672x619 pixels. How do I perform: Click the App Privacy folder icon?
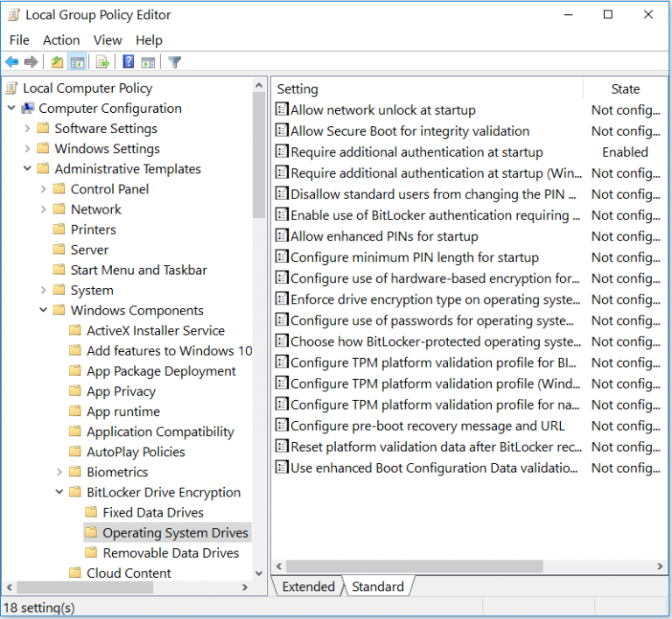75,390
